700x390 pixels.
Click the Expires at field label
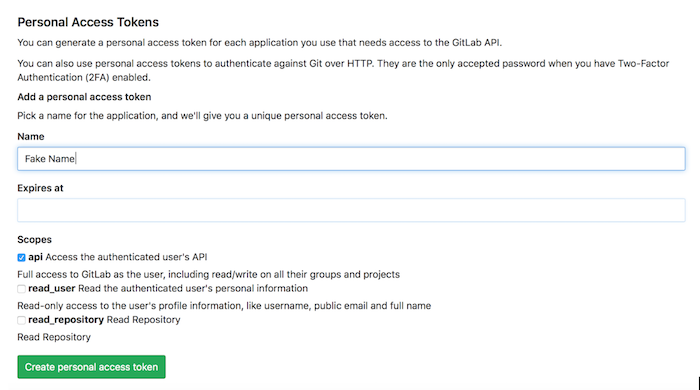point(40,188)
